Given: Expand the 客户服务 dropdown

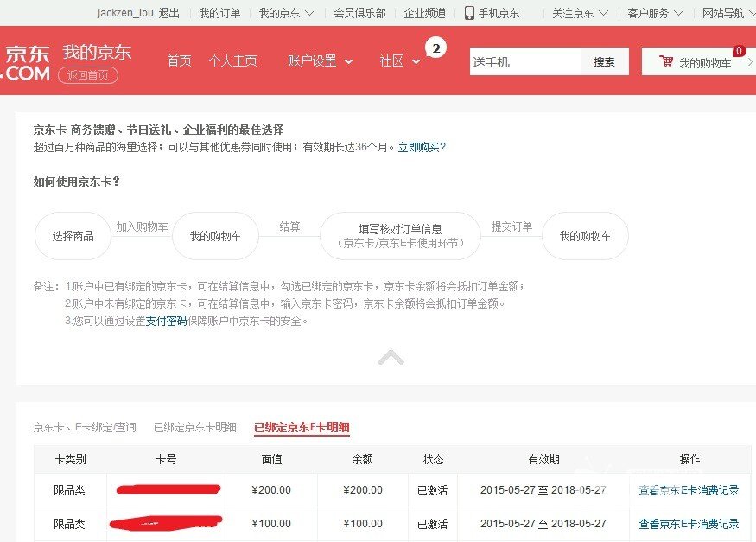Looking at the screenshot, I should [655, 13].
